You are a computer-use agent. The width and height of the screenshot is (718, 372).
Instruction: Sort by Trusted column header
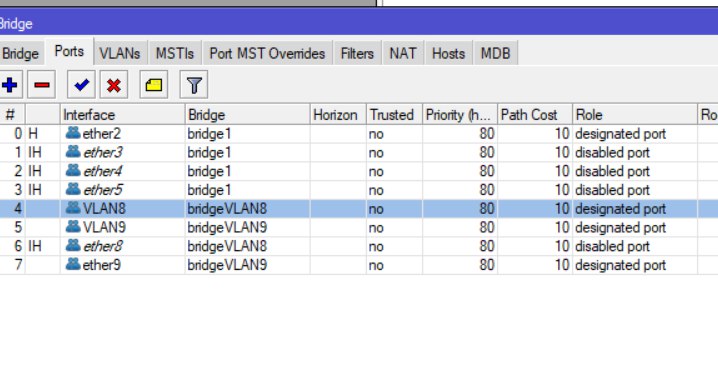point(394,115)
